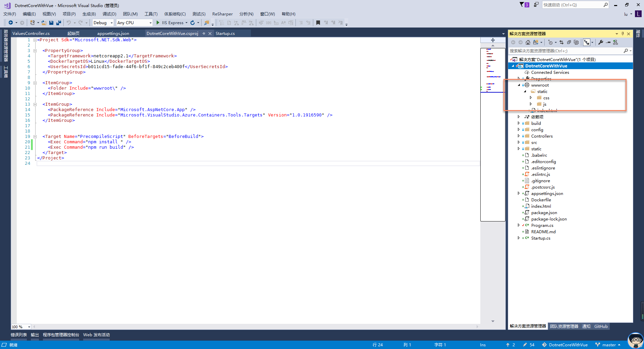Click the Navigate Backward toolbar arrow
This screenshot has width=644, height=349.
click(x=11, y=23)
